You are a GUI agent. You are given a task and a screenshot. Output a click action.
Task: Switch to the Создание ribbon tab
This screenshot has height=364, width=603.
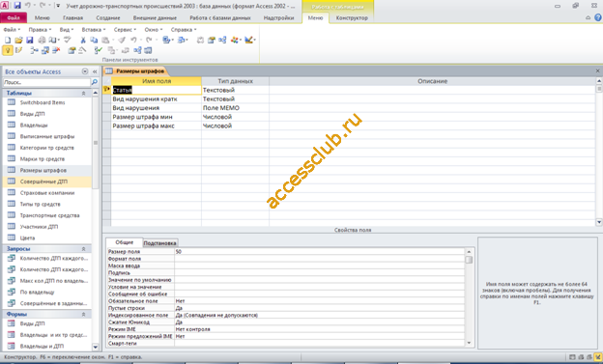point(108,17)
